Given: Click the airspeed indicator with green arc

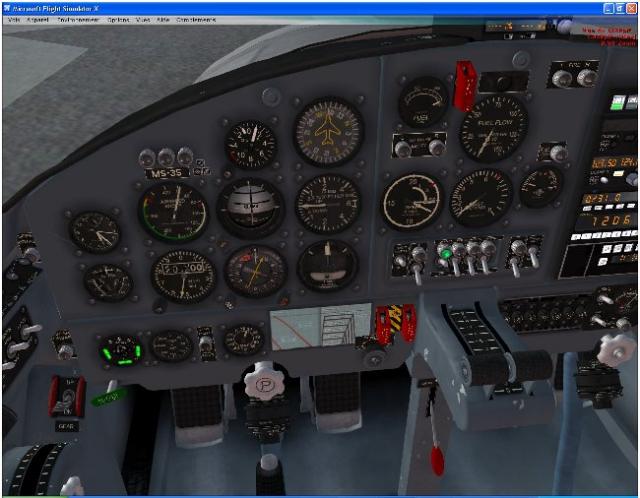Looking at the screenshot, I should [x=173, y=211].
